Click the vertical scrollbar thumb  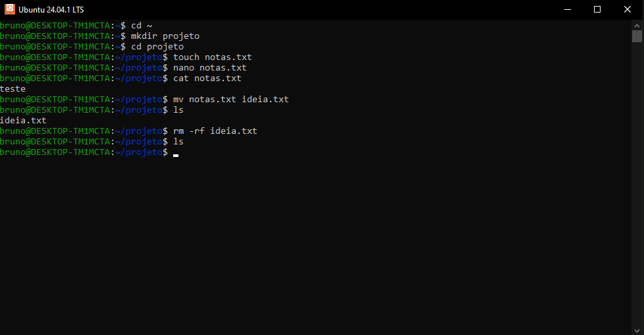tap(637, 36)
